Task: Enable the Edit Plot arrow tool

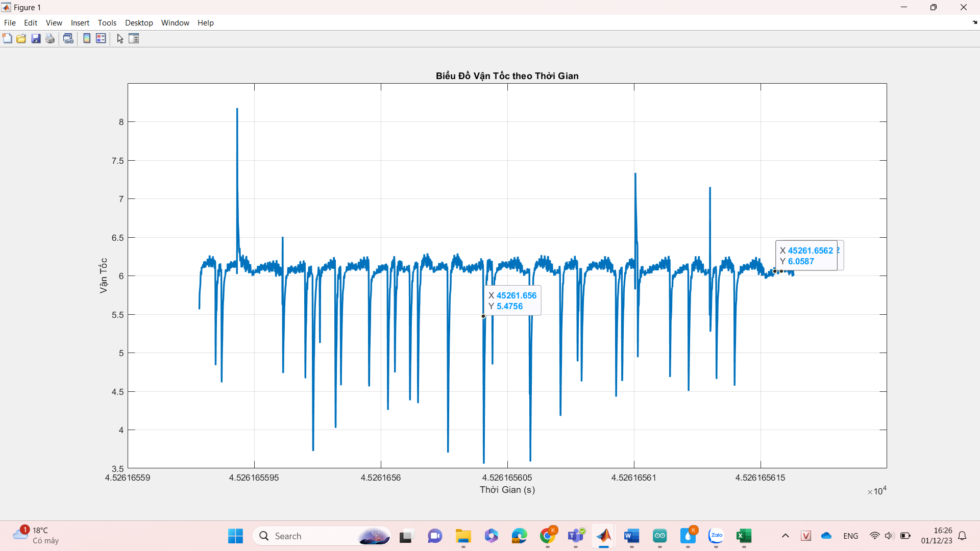Action: (120, 39)
